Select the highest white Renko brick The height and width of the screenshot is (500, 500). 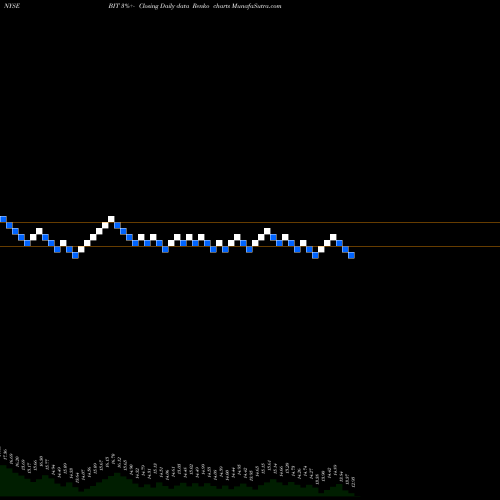pyautogui.click(x=111, y=219)
